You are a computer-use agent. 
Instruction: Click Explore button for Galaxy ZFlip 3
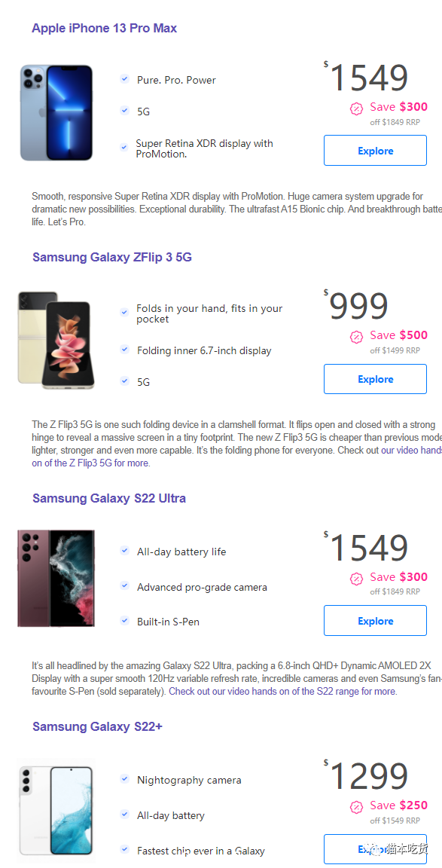click(x=375, y=379)
